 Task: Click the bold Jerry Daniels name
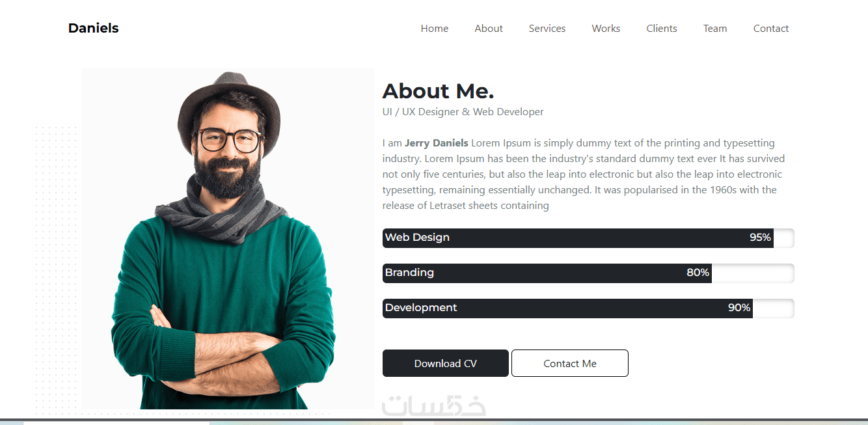click(x=436, y=143)
